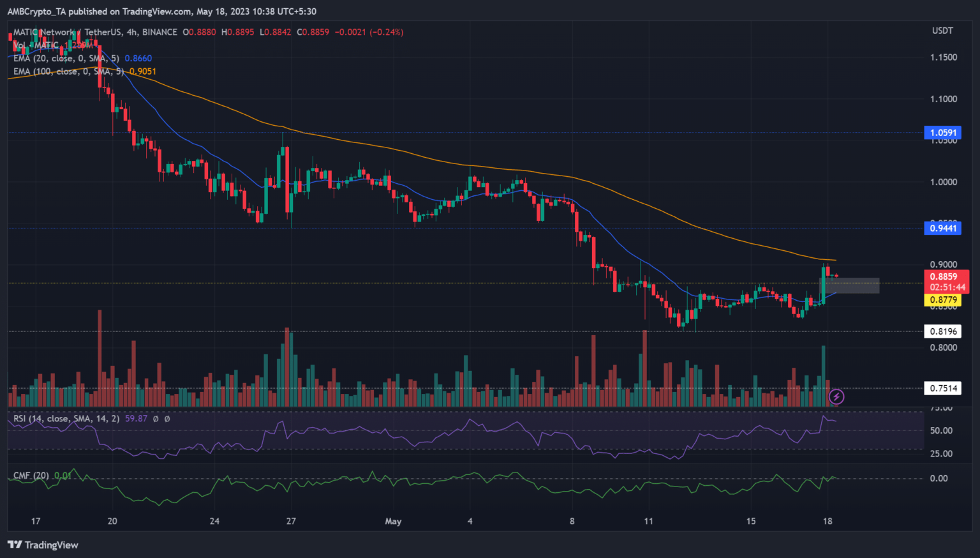Image resolution: width=980 pixels, height=558 pixels.
Task: Click the red 0.8859 current price label
Action: pos(943,276)
